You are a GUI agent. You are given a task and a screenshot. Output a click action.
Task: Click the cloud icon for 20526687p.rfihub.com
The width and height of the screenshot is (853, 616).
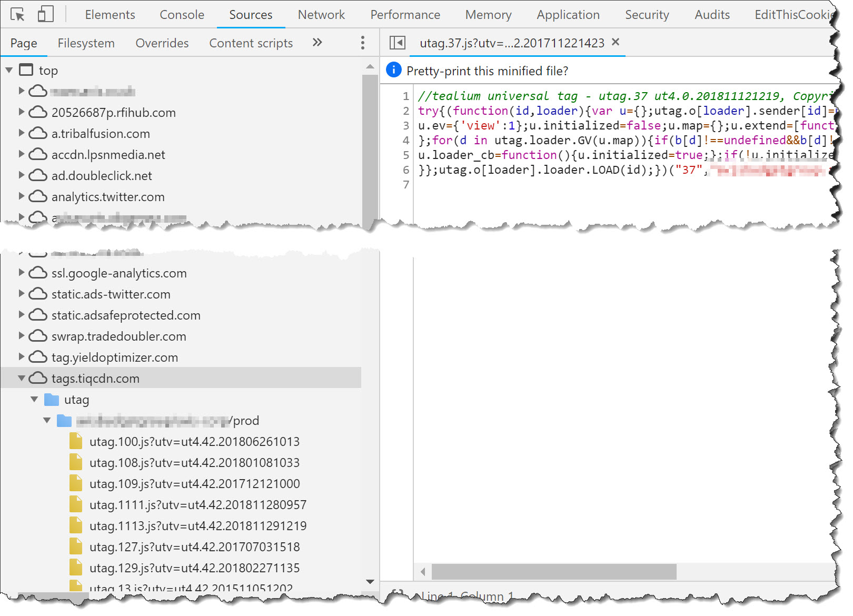(38, 112)
